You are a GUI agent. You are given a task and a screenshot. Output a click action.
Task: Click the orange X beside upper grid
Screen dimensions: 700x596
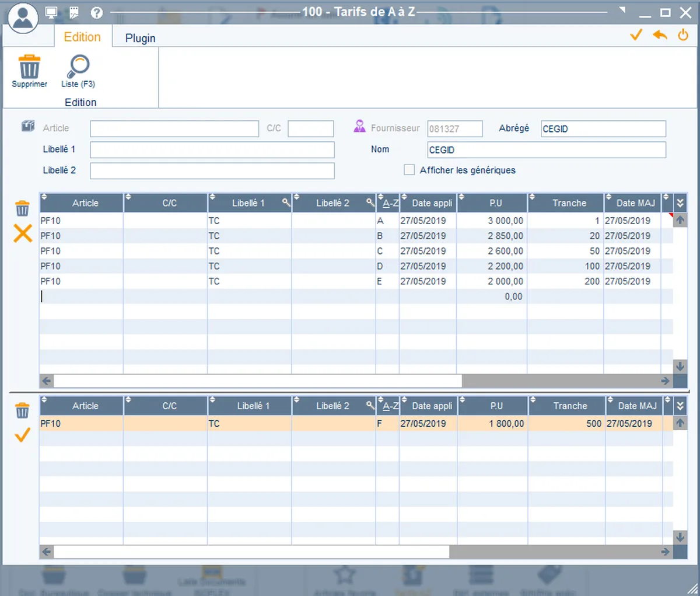click(x=23, y=233)
